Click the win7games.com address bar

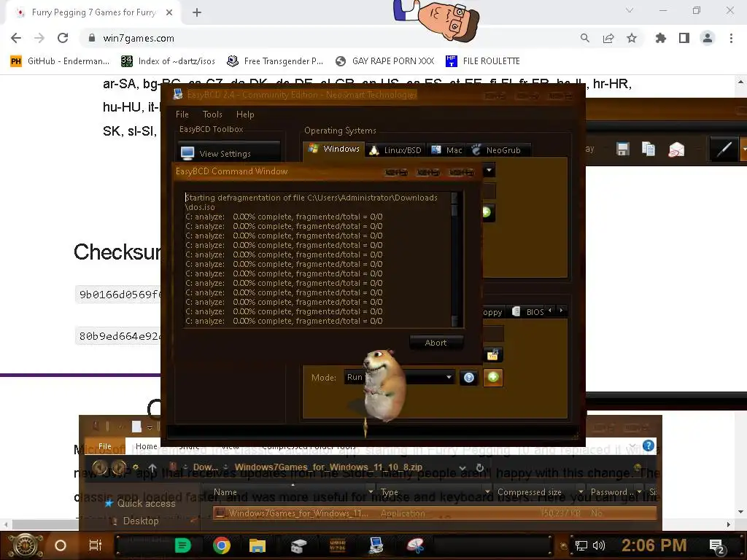tap(329, 38)
